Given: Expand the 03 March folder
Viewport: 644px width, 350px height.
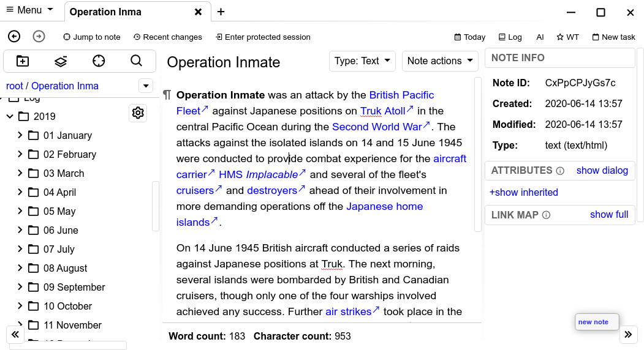Looking at the screenshot, I should coord(20,173).
